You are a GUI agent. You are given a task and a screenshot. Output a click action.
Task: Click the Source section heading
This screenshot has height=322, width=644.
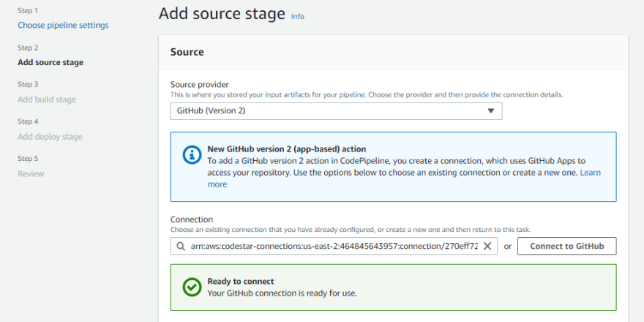coord(187,52)
